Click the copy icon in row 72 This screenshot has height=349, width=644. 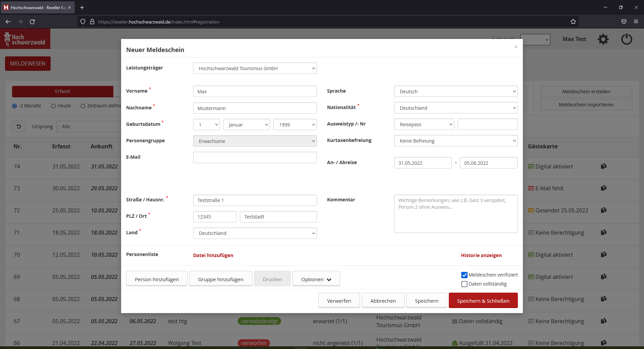(x=603, y=210)
